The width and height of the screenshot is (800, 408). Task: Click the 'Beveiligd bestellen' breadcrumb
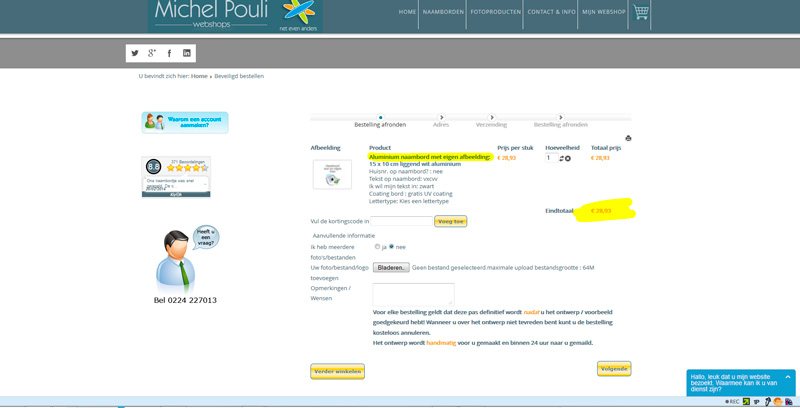click(x=239, y=76)
